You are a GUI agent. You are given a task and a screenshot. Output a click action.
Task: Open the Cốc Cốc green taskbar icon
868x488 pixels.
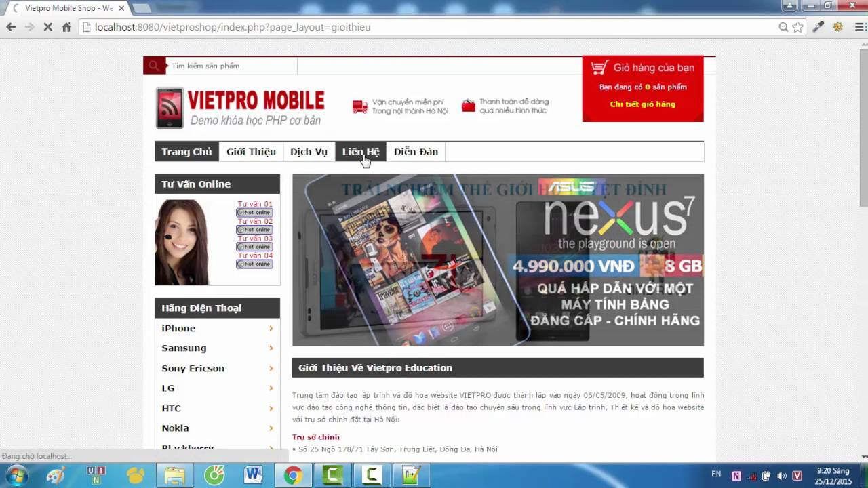pyautogui.click(x=214, y=475)
